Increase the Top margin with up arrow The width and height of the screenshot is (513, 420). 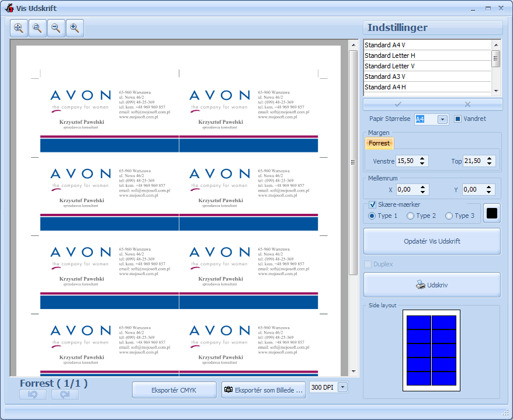point(490,159)
